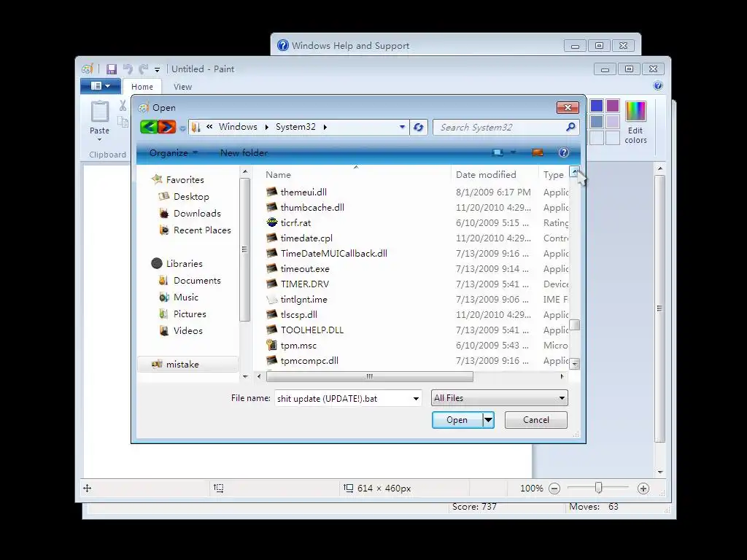Open the Customize Quick Access Toolbar arrow
The image size is (747, 560).
[x=158, y=69]
